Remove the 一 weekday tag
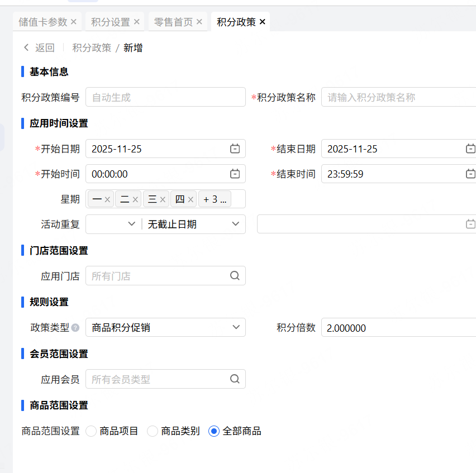The image size is (476, 473). coord(107,199)
